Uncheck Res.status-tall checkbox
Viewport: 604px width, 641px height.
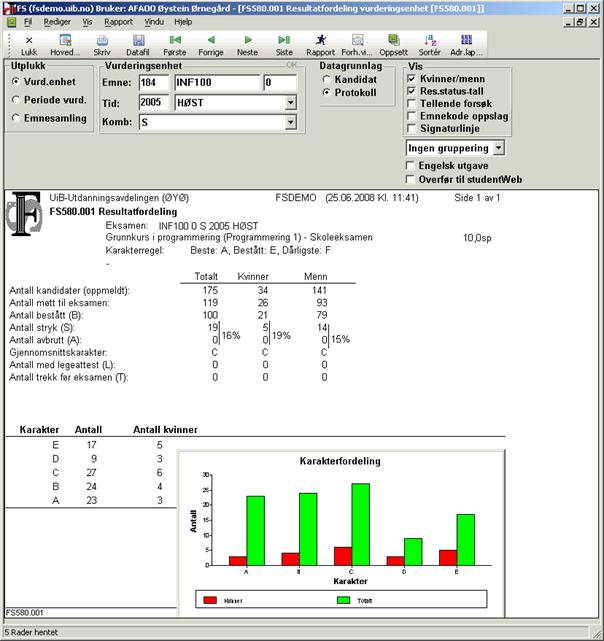411,91
